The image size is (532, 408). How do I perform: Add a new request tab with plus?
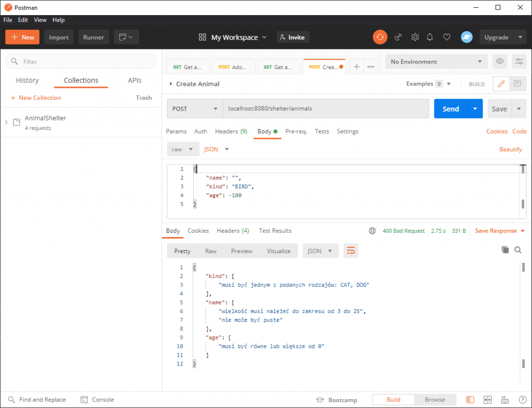[x=356, y=67]
